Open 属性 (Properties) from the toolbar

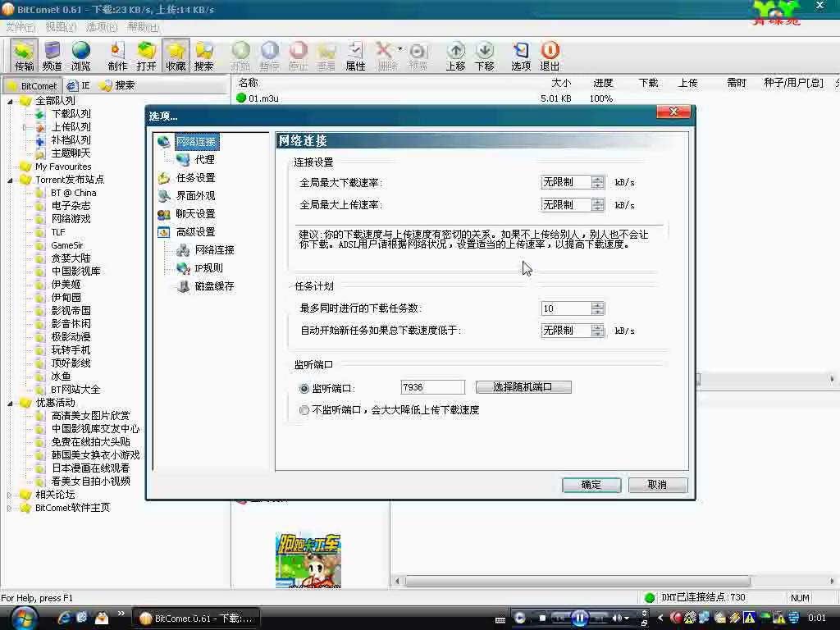click(x=355, y=56)
